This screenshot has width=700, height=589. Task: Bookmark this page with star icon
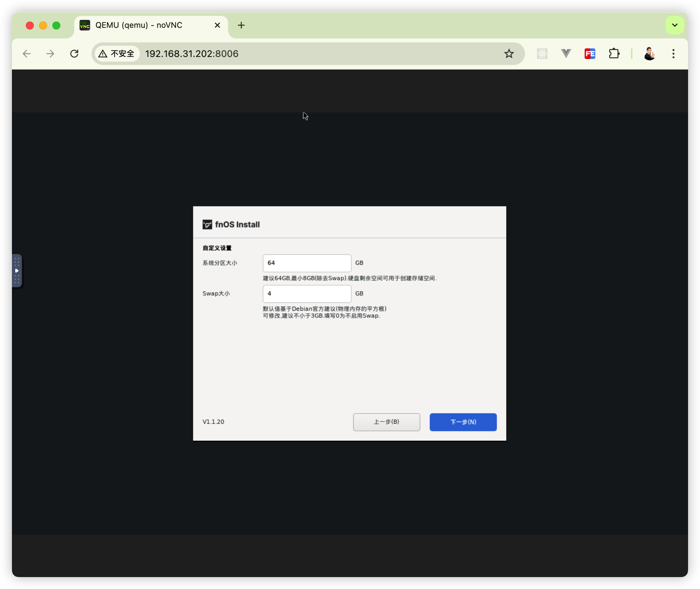(x=508, y=54)
